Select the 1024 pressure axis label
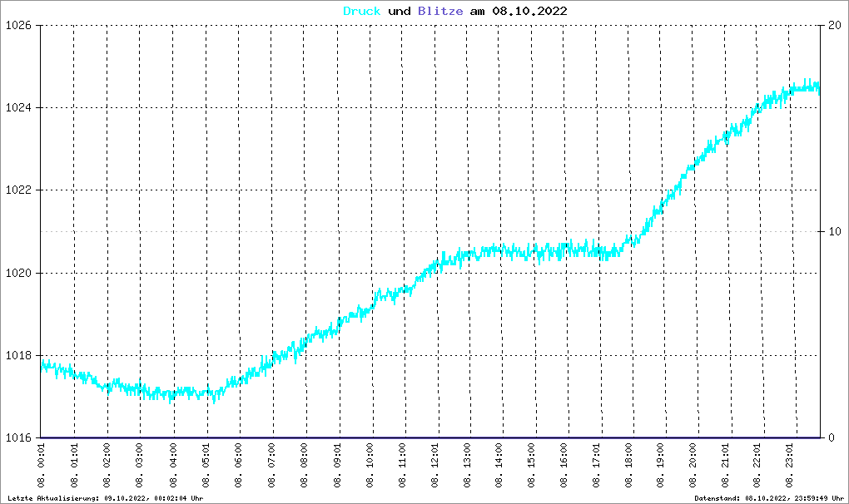 [x=18, y=107]
